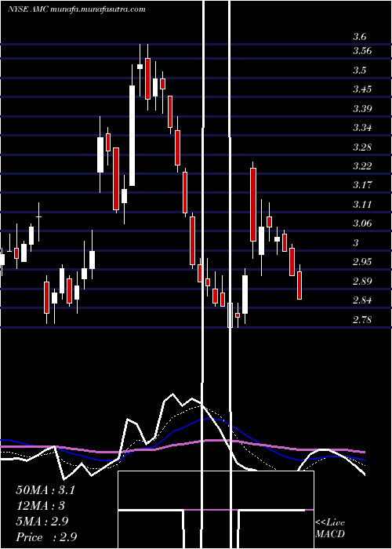
Task: Click the 3.17 price axis label
Action: coord(362,185)
